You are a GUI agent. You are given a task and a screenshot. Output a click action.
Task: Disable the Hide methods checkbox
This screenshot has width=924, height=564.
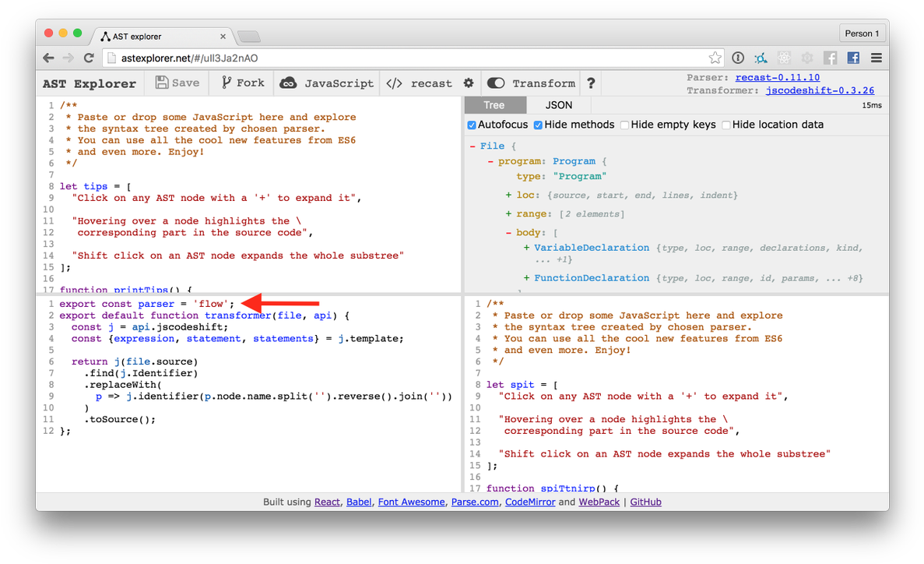pos(537,124)
